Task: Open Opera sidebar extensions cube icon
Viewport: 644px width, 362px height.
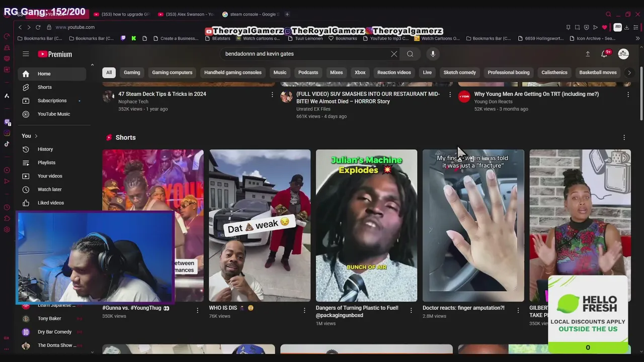Action: click(x=7, y=218)
